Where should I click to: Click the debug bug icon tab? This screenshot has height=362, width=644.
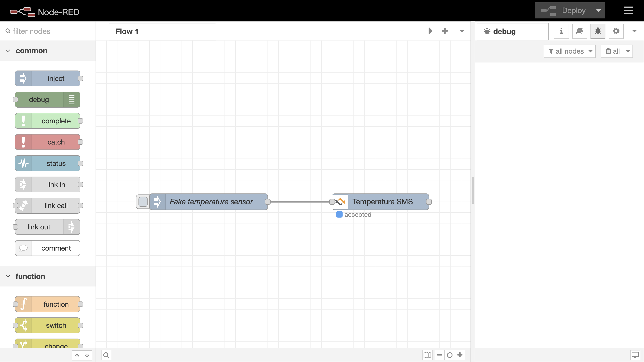(598, 31)
